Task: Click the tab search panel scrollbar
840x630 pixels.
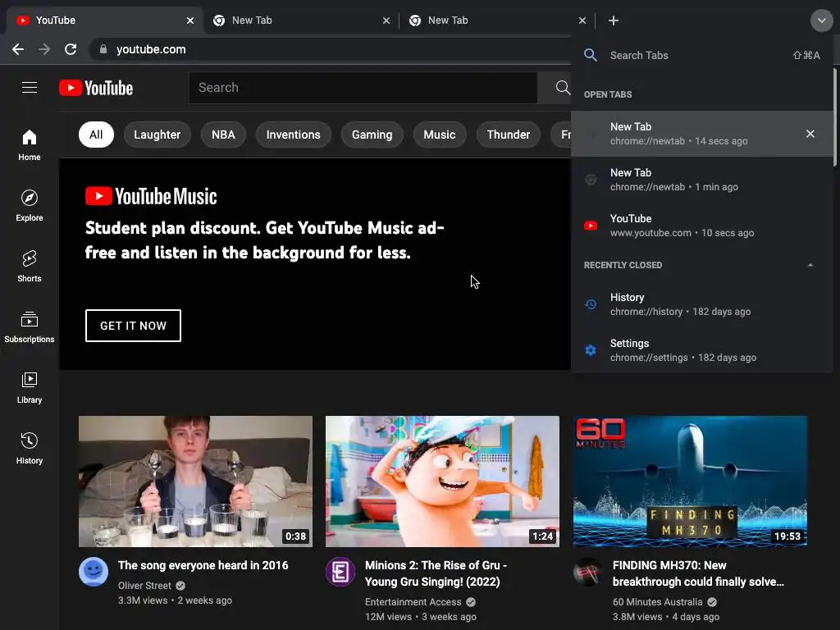Action: 835,118
